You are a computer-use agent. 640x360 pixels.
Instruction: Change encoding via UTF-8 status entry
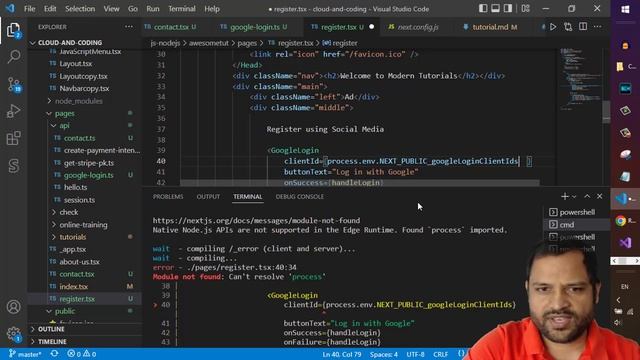(x=415, y=354)
